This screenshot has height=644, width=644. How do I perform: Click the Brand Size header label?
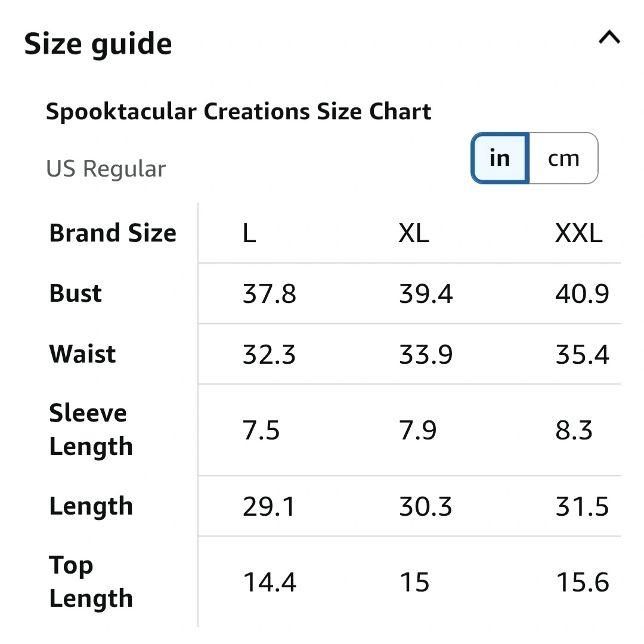[x=113, y=233]
